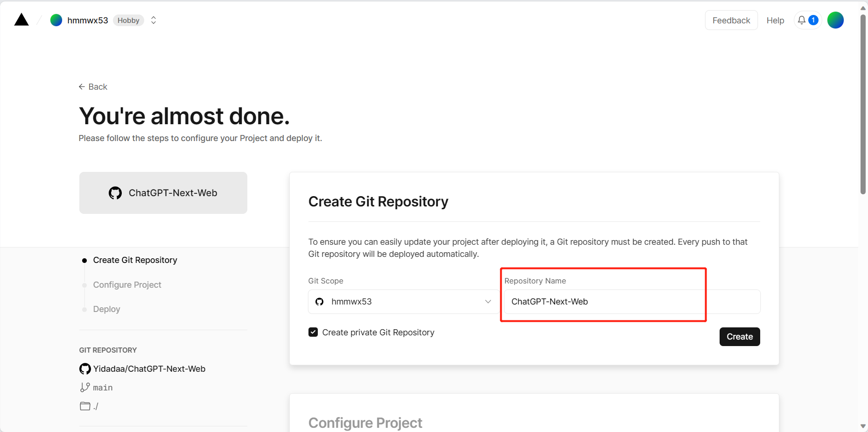Select the Create Git Repository step
Viewport: 868px width, 432px height.
(135, 260)
